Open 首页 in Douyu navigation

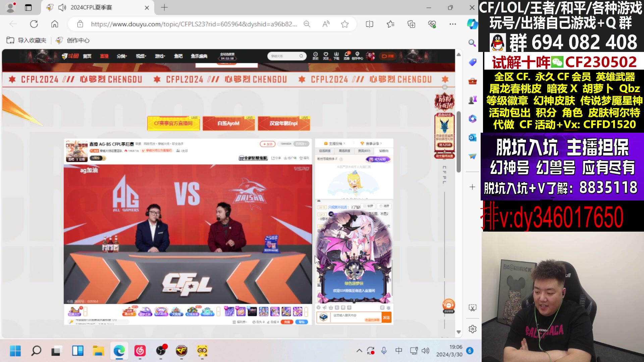point(87,56)
